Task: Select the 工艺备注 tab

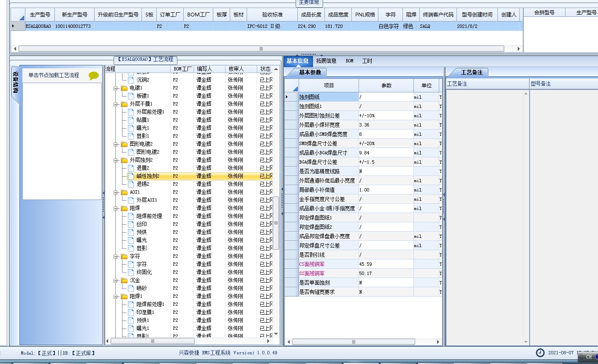Action: tap(471, 73)
